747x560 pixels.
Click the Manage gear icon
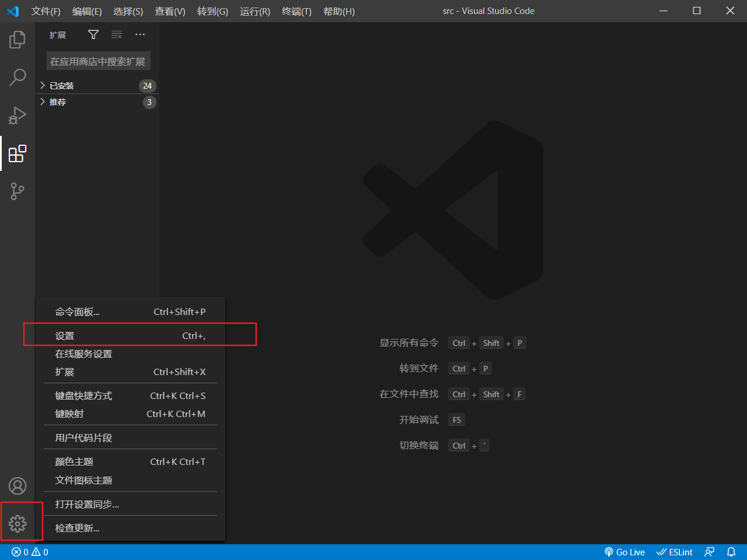18,524
